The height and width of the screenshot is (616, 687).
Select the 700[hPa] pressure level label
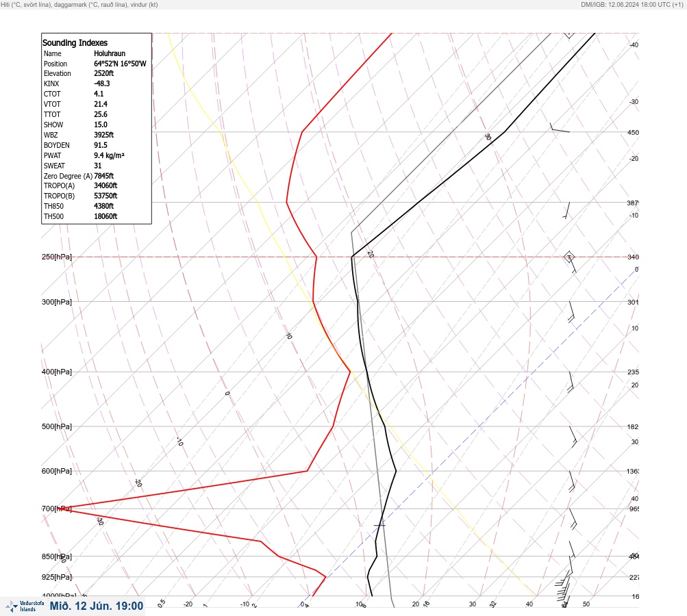click(x=57, y=509)
